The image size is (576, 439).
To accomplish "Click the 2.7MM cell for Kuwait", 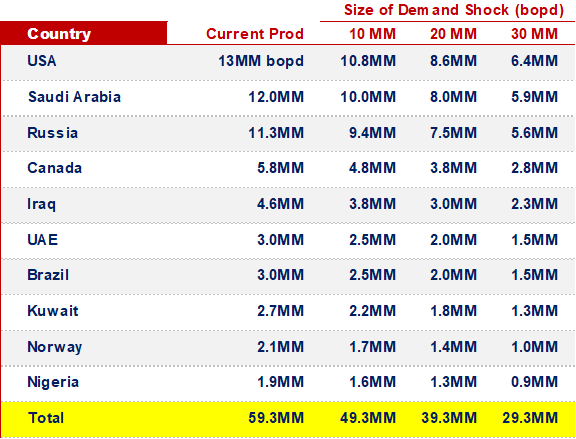I will point(281,311).
